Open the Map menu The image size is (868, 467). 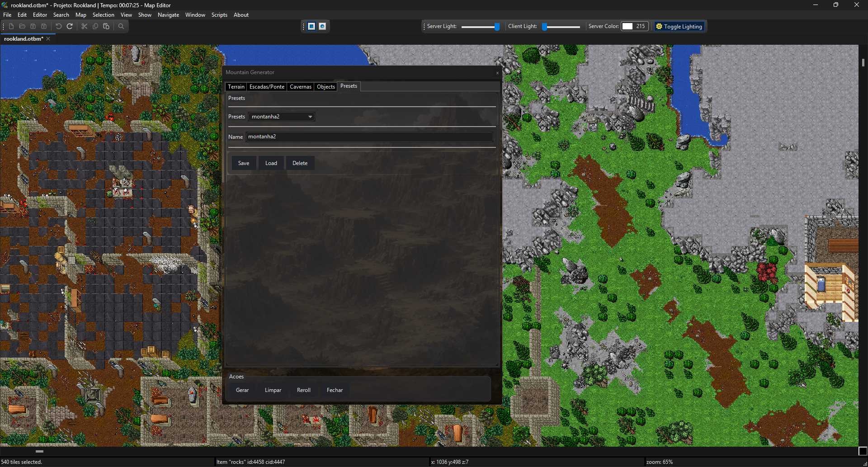(x=81, y=15)
